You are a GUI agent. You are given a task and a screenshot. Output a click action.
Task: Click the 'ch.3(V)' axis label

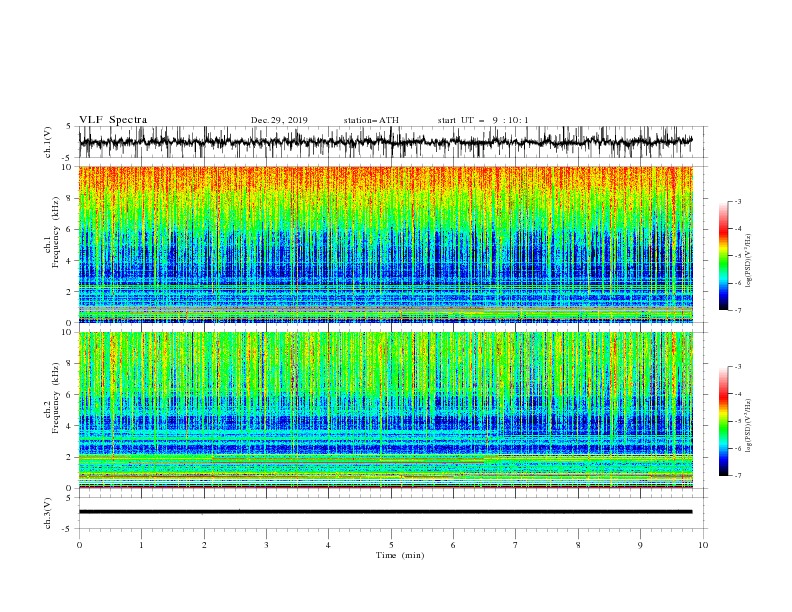point(48,513)
